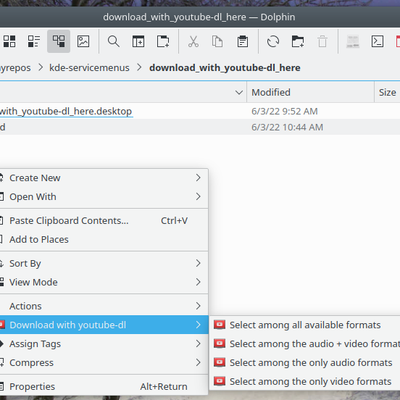Choose Paste Clipboard Contents

pos(104,221)
